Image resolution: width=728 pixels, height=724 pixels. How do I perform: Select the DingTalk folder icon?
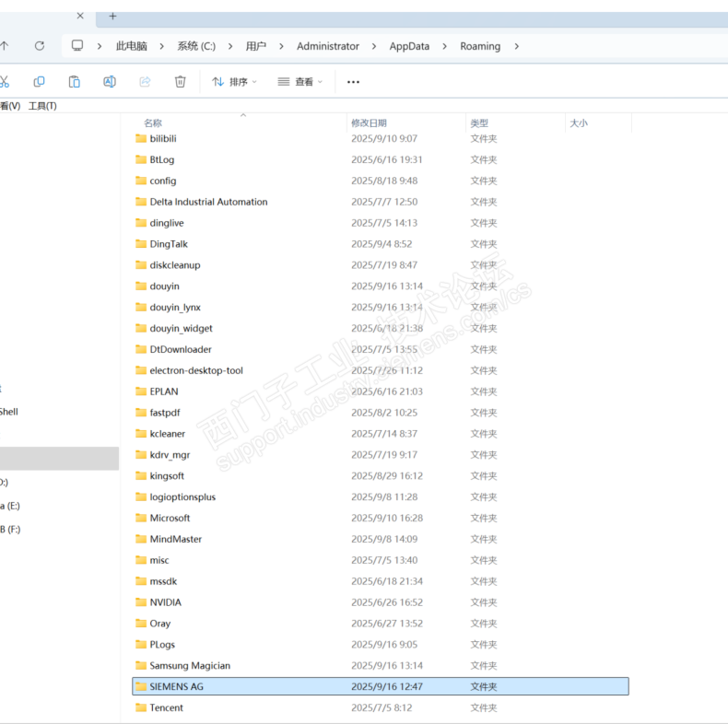141,244
